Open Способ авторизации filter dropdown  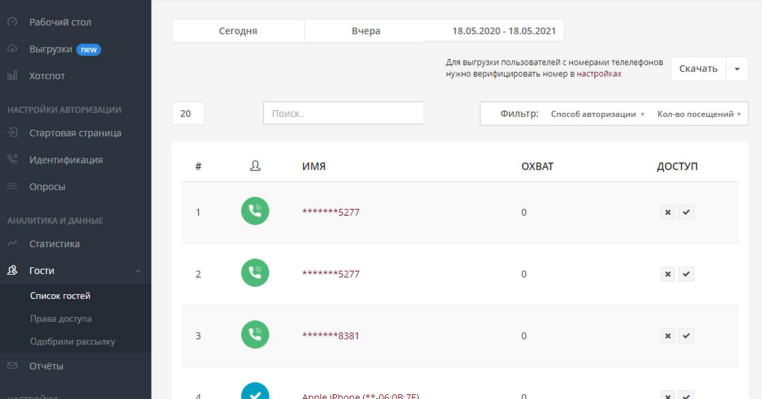coord(597,114)
